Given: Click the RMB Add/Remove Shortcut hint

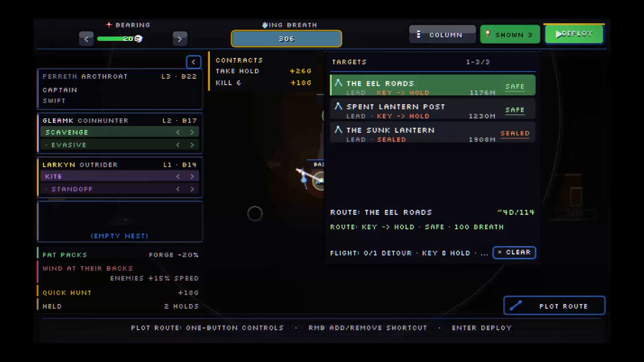Looking at the screenshot, I should [368, 328].
